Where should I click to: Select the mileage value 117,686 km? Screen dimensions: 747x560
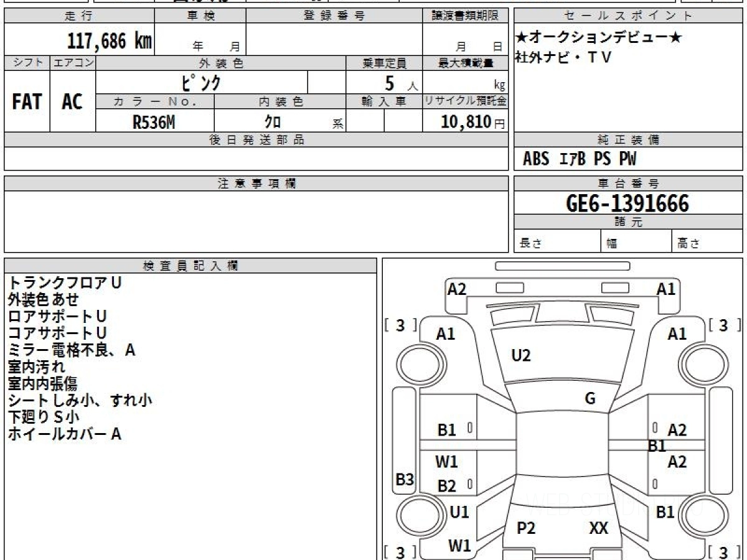(110, 41)
